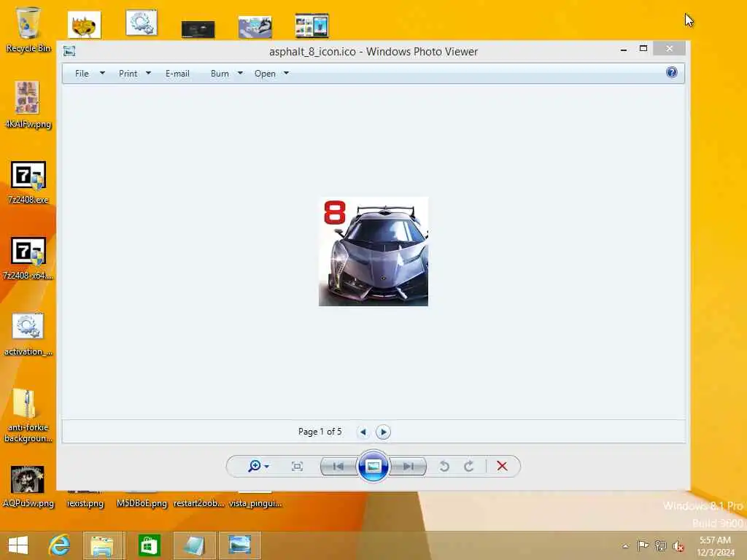This screenshot has width=747, height=560.
Task: Launch Internet Explorer from taskbar
Action: pos(60,545)
